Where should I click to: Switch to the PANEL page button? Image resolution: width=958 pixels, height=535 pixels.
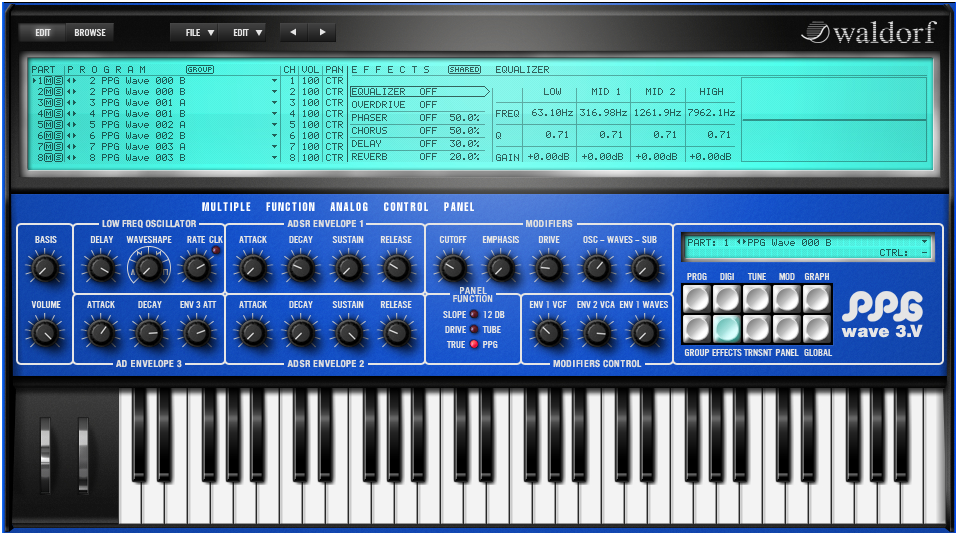(786, 329)
